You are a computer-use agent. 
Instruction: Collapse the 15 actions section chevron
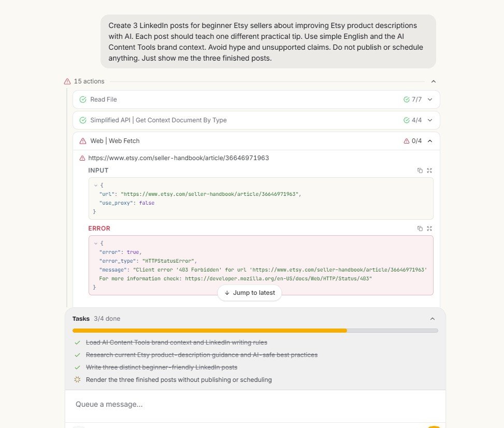point(433,81)
